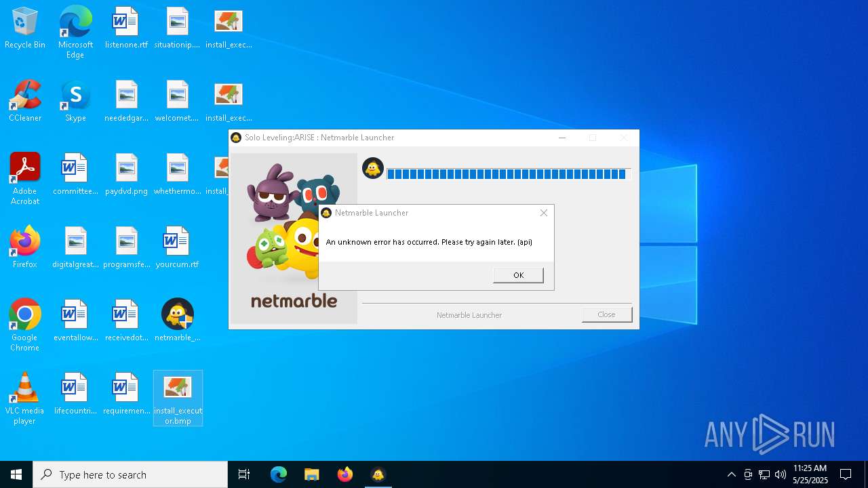Select the lifecountri document file

pos(75,394)
